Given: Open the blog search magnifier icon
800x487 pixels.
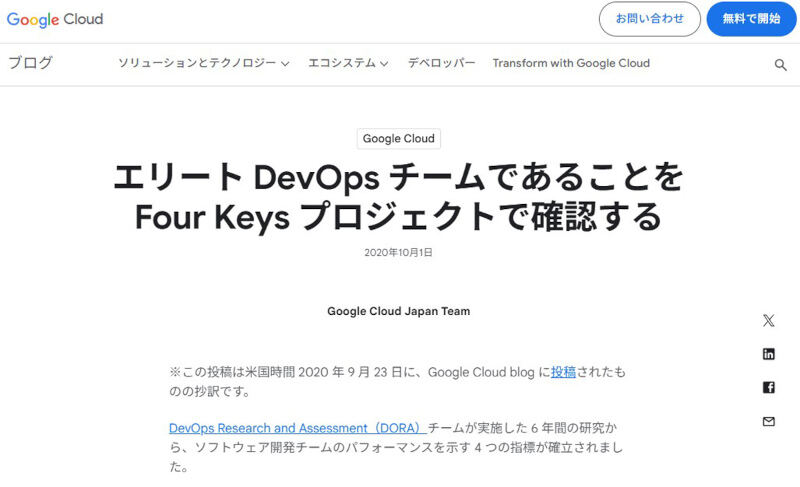Looking at the screenshot, I should point(780,65).
